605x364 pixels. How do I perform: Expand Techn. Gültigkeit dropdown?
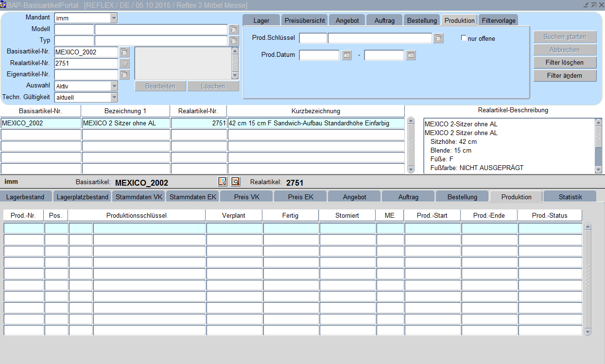click(114, 98)
